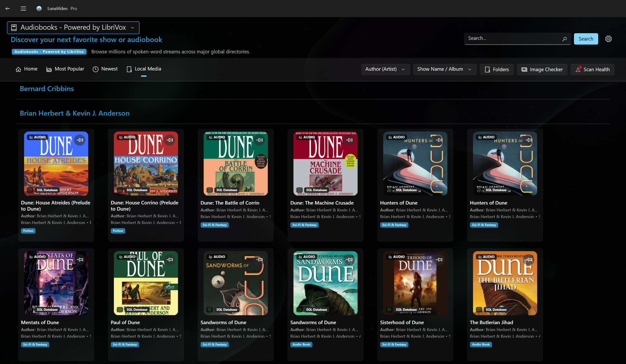This screenshot has width=626, height=364.
Task: Open the Dune: House Corrino cover thumbnail
Action: [x=146, y=164]
